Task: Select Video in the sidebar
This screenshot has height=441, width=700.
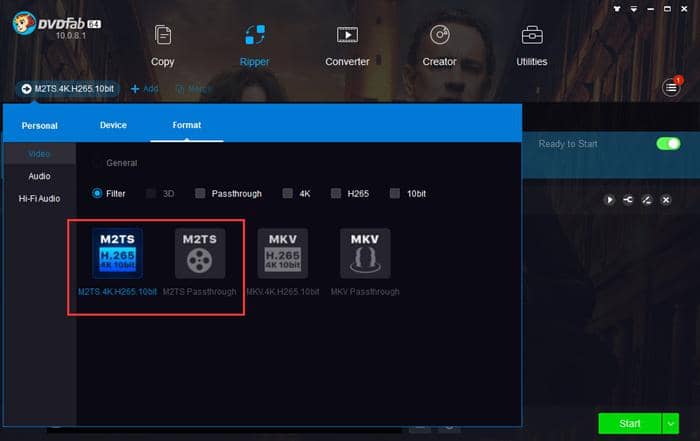Action: 39,154
